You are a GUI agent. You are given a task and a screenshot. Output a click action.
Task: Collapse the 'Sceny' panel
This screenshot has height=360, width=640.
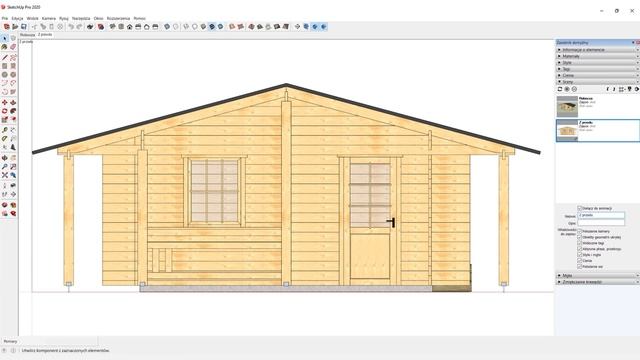point(598,82)
